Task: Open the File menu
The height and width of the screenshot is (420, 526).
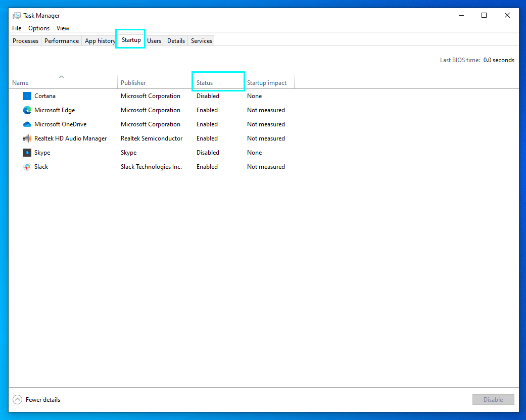Action: coord(16,28)
